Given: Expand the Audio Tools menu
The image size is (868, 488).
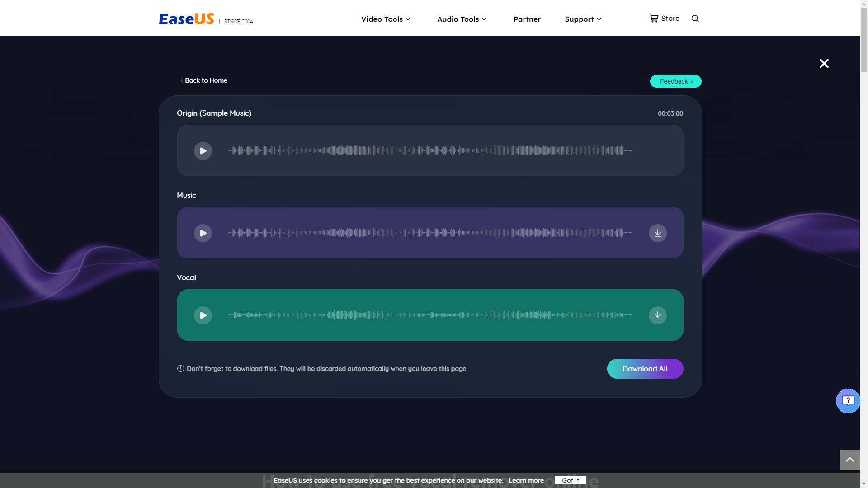Looking at the screenshot, I should coord(461,19).
